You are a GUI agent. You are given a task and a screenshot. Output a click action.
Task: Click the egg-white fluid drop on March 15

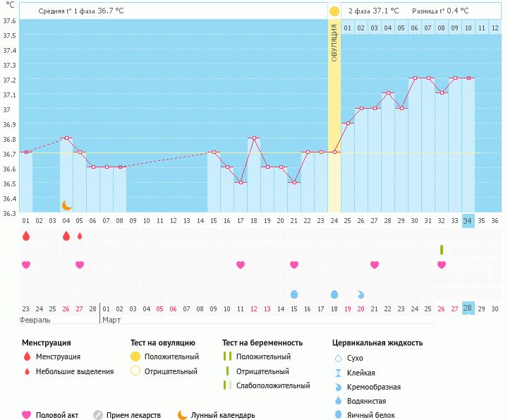[x=294, y=294]
